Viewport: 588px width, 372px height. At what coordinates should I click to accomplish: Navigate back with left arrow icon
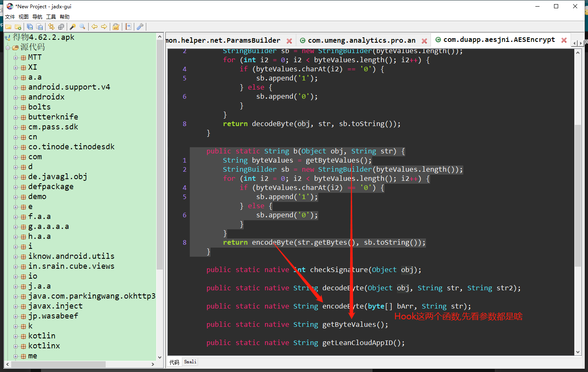click(94, 27)
